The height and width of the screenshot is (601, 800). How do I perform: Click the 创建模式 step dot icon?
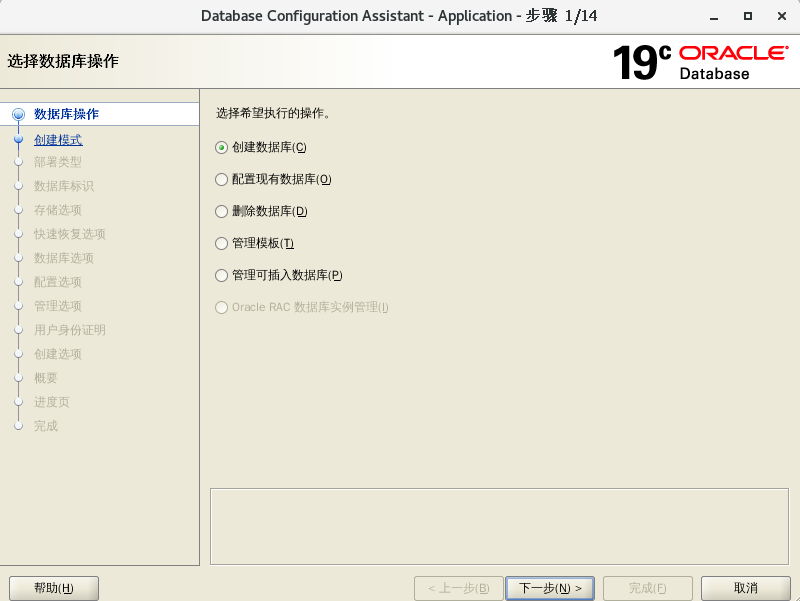point(18,140)
